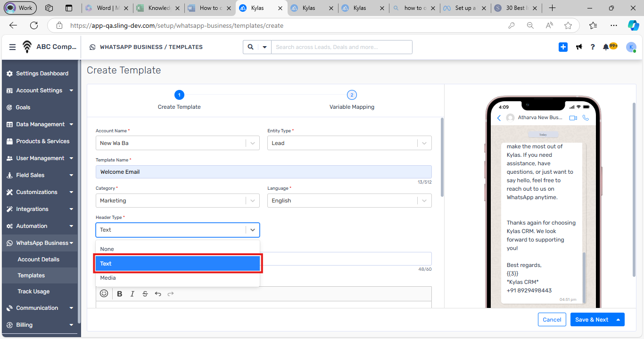Image resolution: width=644 pixels, height=339 pixels.
Task: Open browser settings and more menu
Action: click(x=613, y=25)
